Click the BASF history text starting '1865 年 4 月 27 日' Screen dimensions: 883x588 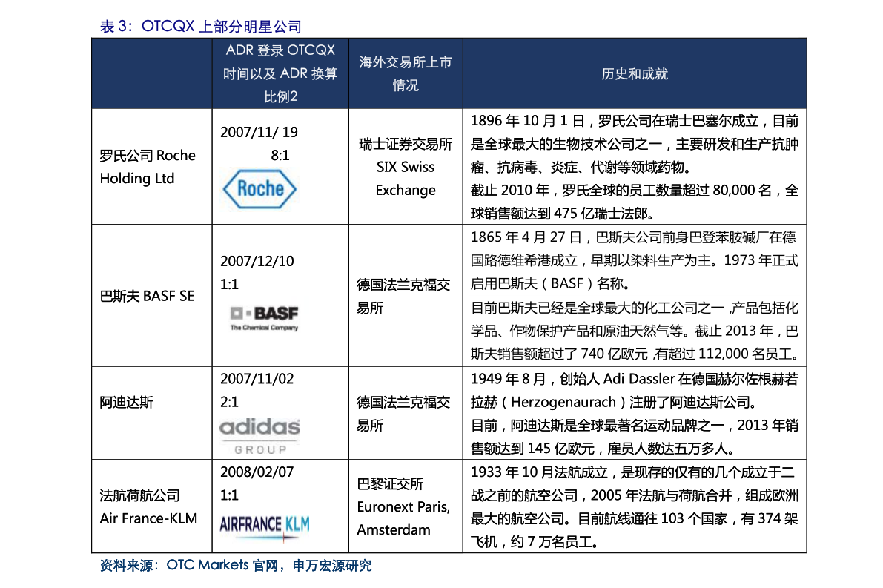635,260
